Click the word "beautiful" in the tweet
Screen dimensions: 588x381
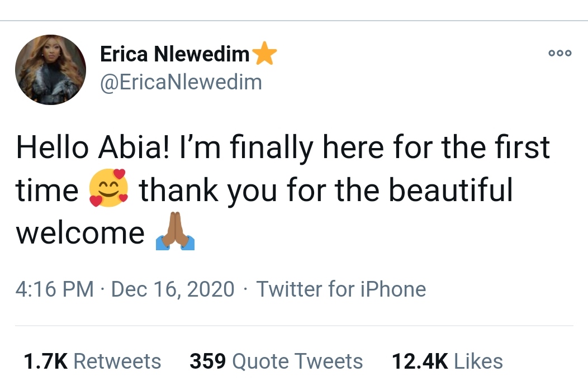(x=451, y=190)
